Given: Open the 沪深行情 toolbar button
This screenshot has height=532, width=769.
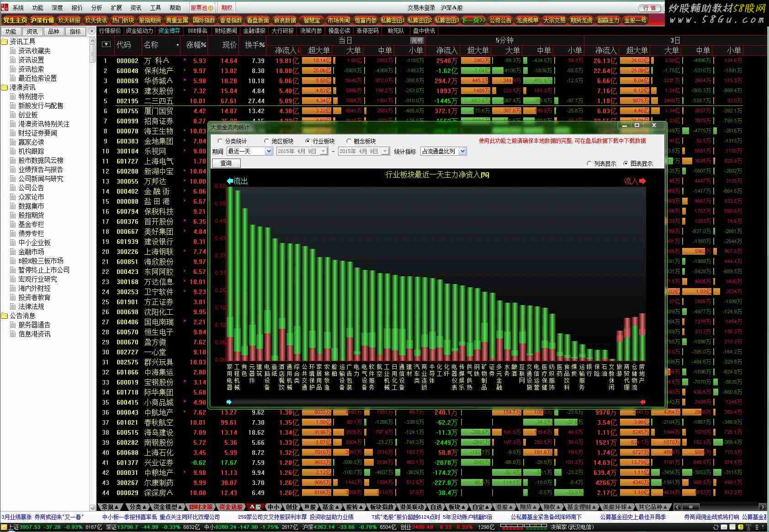Looking at the screenshot, I should (x=42, y=20).
